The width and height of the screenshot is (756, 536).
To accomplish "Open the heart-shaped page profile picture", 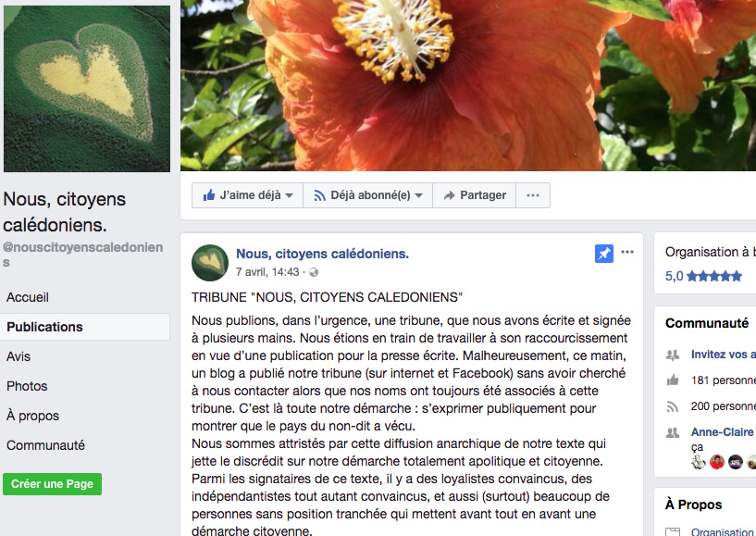I will [87, 89].
